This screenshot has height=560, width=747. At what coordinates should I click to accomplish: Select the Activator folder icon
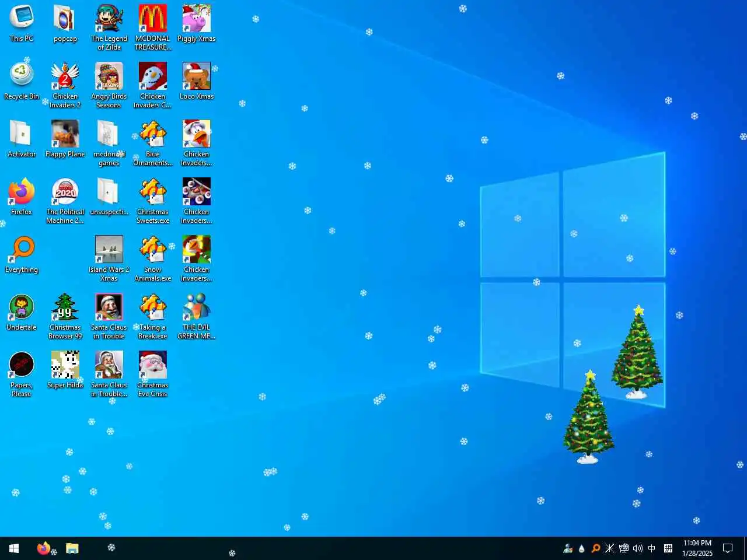coord(22,139)
